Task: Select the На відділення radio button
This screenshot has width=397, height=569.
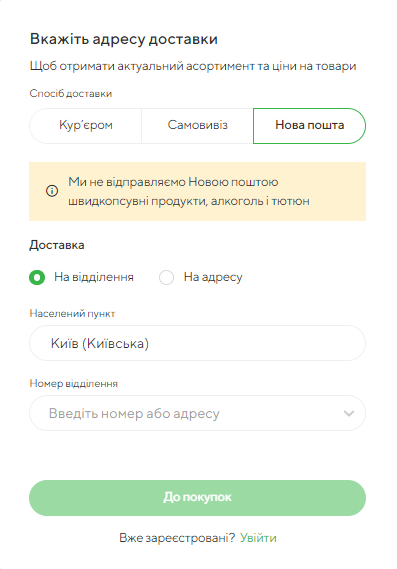Action: coord(37,278)
